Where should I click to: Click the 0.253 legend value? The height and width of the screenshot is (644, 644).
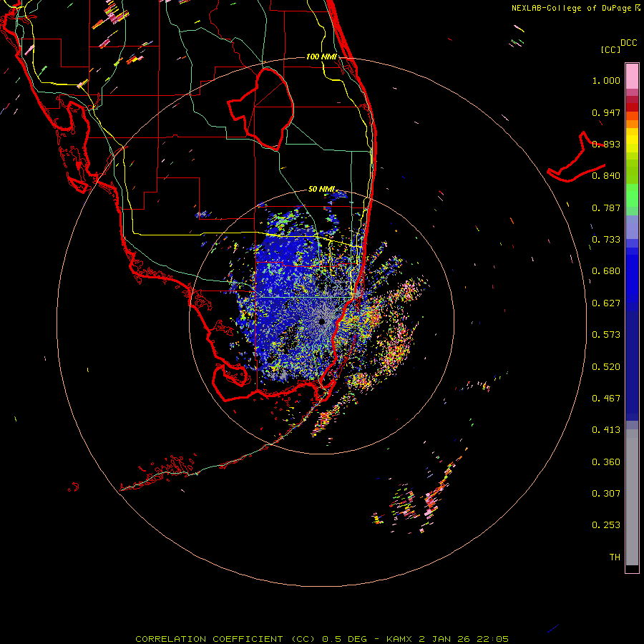(606, 525)
